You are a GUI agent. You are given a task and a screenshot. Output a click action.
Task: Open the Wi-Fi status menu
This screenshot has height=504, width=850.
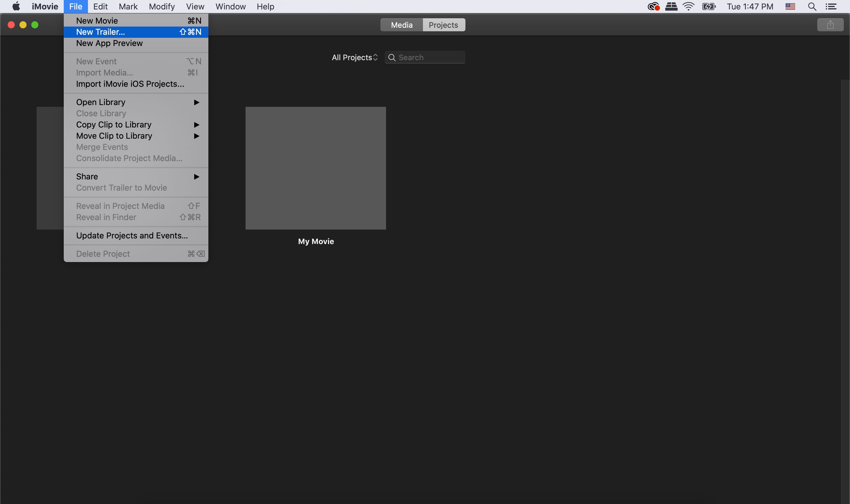click(688, 6)
